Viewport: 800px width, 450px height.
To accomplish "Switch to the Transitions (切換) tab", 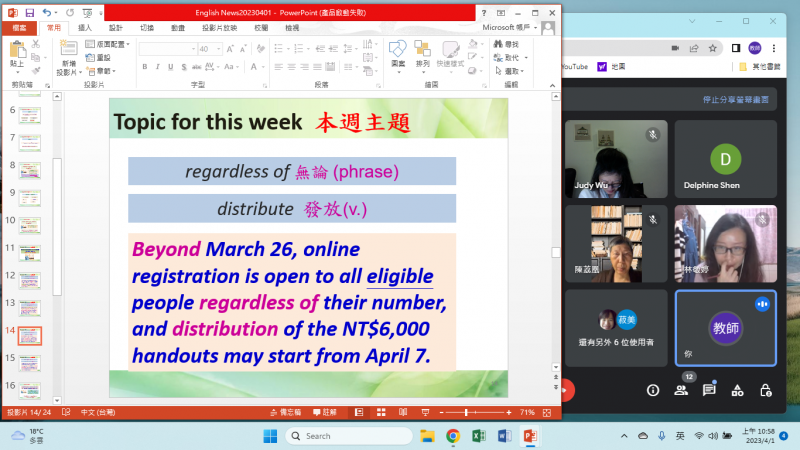I will pyautogui.click(x=146, y=28).
